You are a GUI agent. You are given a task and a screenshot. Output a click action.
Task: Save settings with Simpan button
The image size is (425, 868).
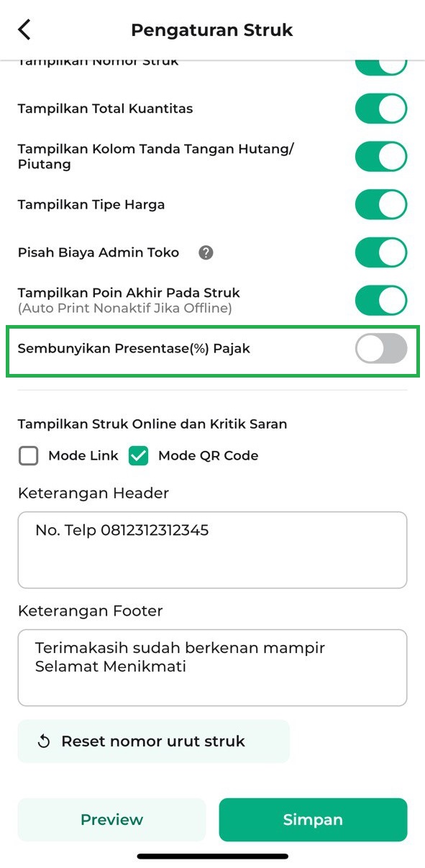coord(313,820)
